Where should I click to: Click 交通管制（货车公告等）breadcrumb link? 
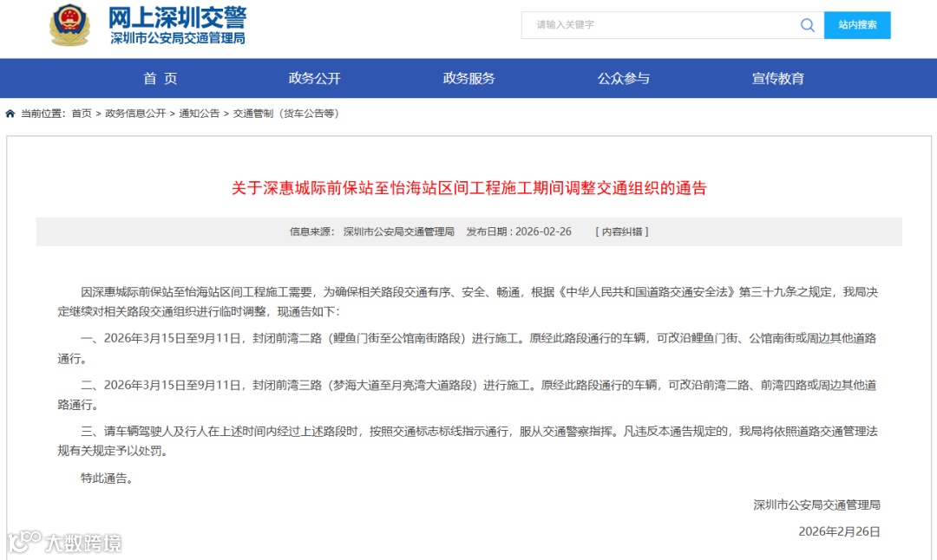pyautogui.click(x=286, y=114)
